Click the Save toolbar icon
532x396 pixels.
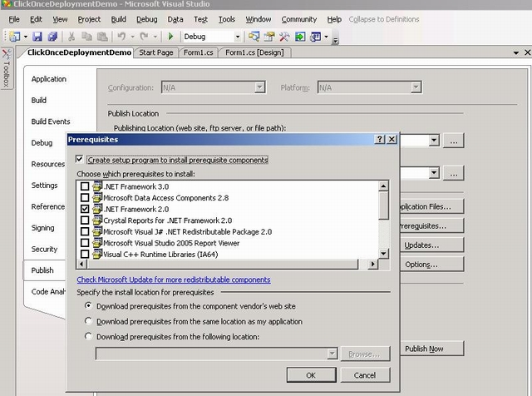(37, 37)
